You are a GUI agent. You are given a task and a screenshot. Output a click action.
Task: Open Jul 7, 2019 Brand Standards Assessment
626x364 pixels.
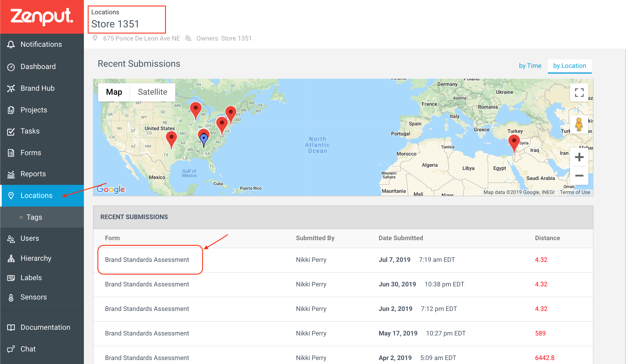(x=147, y=260)
